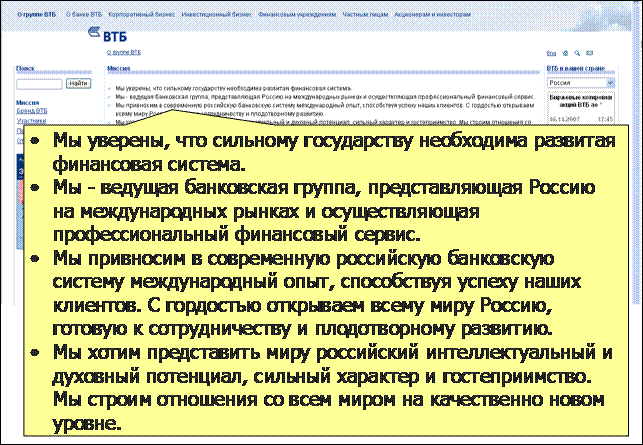Click the 'Миссия' content heading
643x445 pixels.
(119, 68)
